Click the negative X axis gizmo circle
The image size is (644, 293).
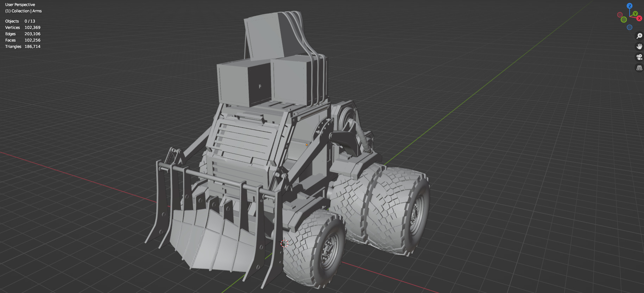(x=620, y=15)
